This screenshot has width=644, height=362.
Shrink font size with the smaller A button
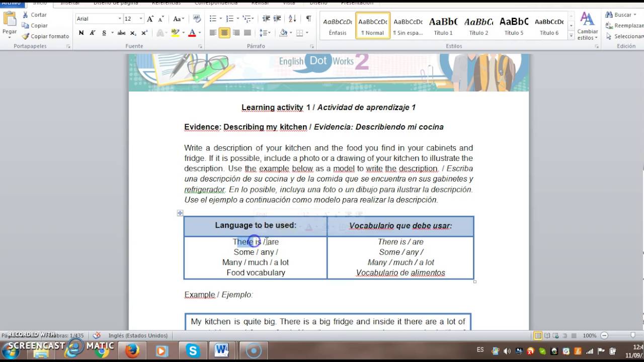tap(161, 19)
